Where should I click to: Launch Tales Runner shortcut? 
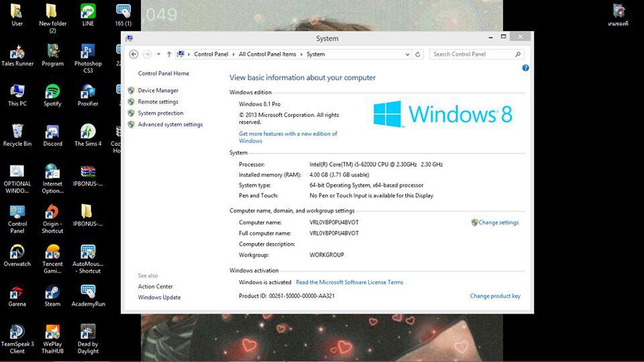tap(17, 54)
